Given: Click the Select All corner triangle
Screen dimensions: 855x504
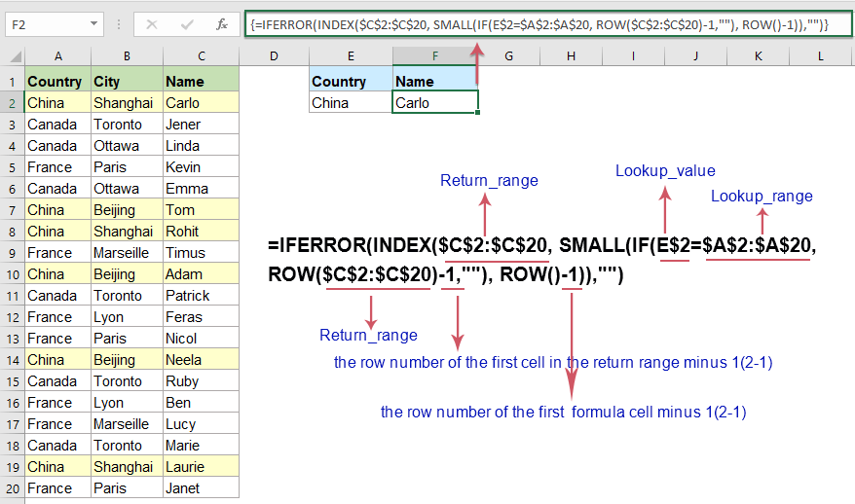Looking at the screenshot, I should tap(16, 56).
